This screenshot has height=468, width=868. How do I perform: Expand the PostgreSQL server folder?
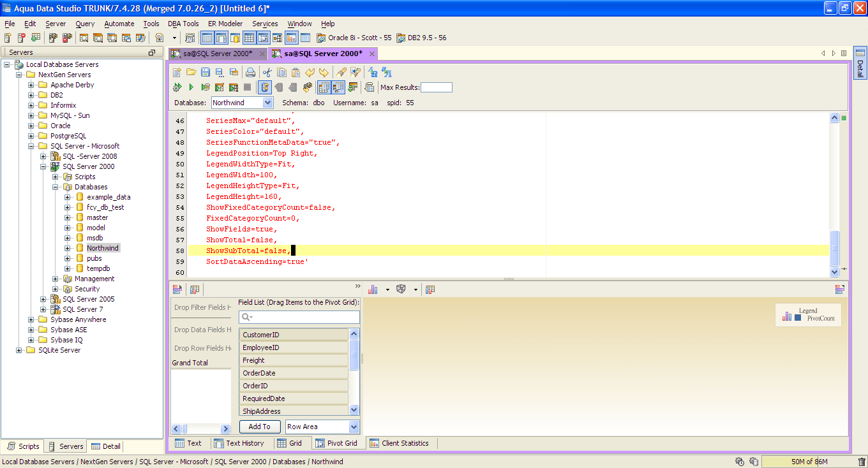pyautogui.click(x=31, y=136)
